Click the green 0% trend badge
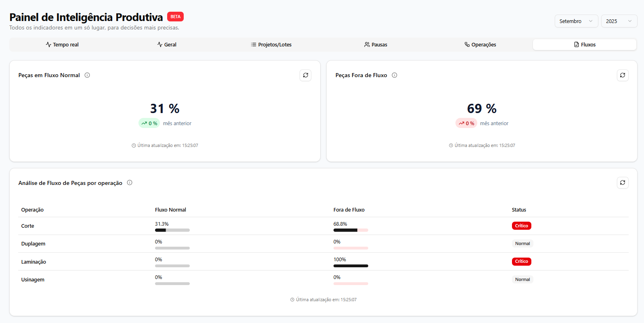Screen dimensions: 644x323 pyautogui.click(x=149, y=123)
